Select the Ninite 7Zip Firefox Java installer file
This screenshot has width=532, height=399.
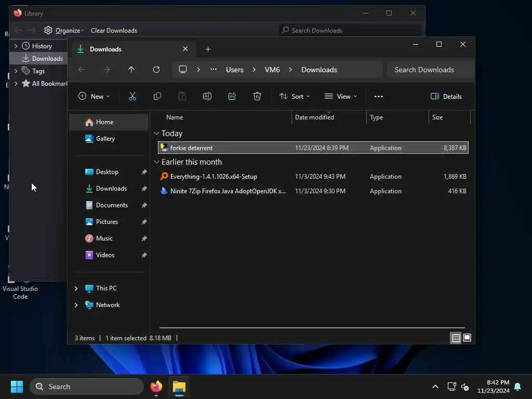(x=313, y=191)
